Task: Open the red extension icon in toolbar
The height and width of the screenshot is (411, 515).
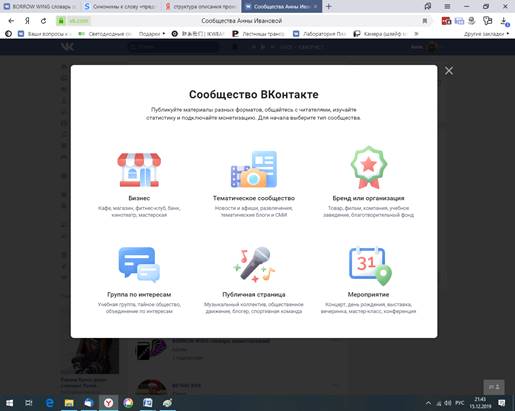Action: 446,21
